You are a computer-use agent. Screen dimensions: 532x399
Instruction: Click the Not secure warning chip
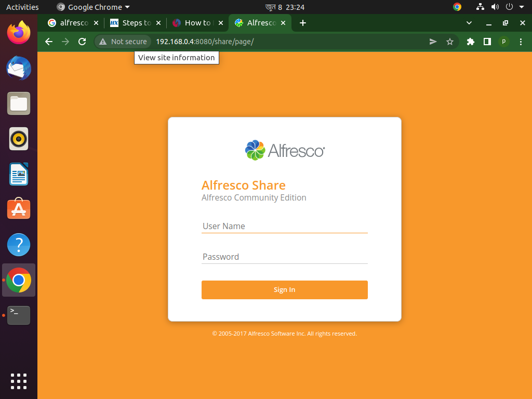pyautogui.click(x=123, y=42)
